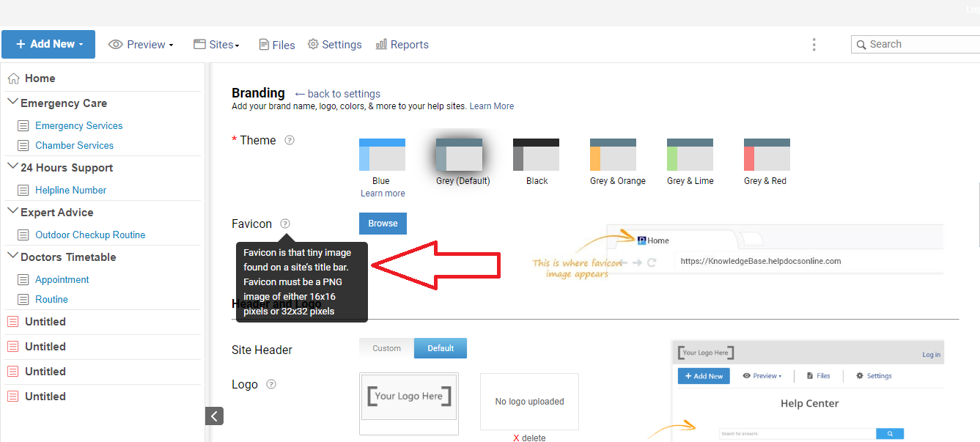Select the Custom site header option
The height and width of the screenshot is (442, 980).
386,348
